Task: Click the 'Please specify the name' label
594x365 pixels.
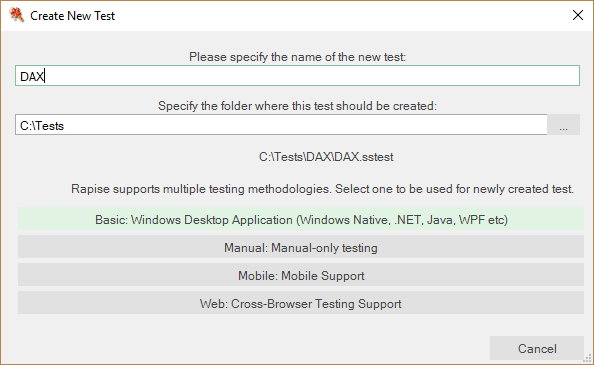Action: tap(297, 57)
